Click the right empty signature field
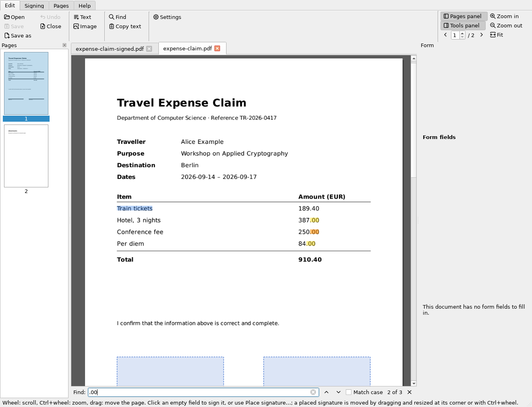The height and width of the screenshot is (407, 532). point(317,371)
